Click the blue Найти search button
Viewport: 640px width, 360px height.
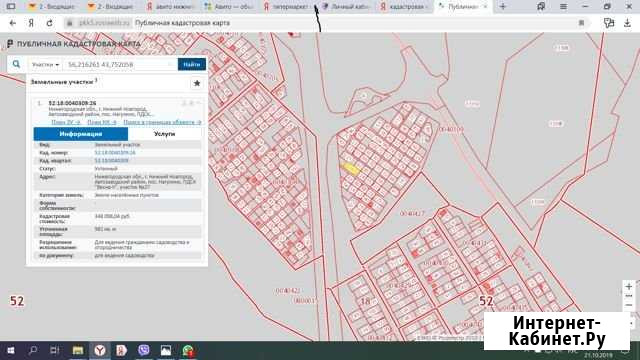[192, 64]
